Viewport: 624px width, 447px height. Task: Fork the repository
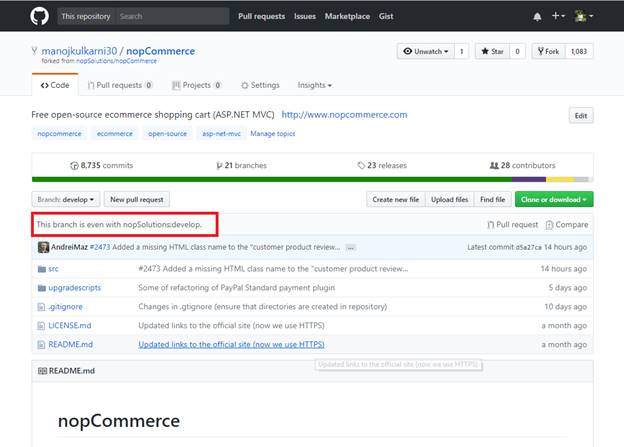click(x=548, y=51)
